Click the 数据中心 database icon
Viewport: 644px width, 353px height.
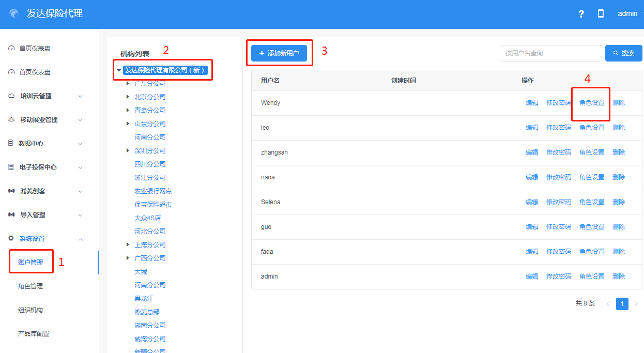point(11,143)
